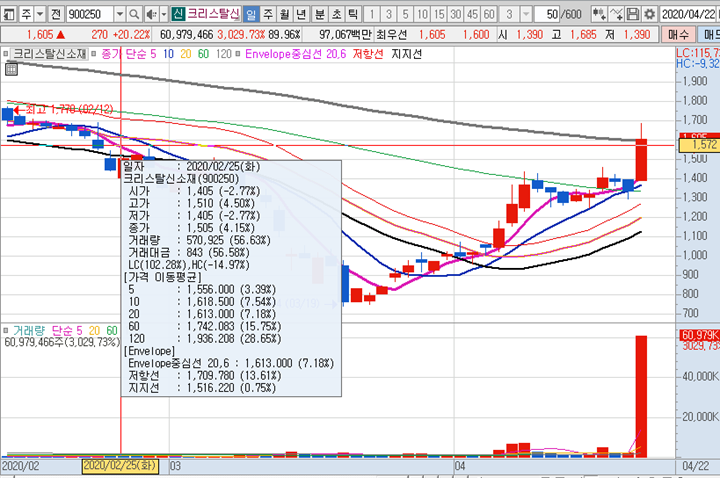Open the custom interval dropdown showing 3
Image resolution: width=720 pixels, height=478 pixels.
click(x=526, y=15)
